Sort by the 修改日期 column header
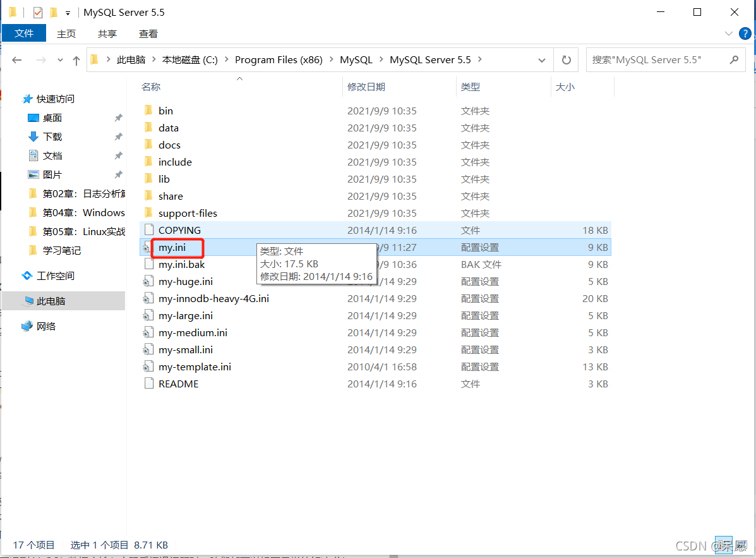 point(366,87)
